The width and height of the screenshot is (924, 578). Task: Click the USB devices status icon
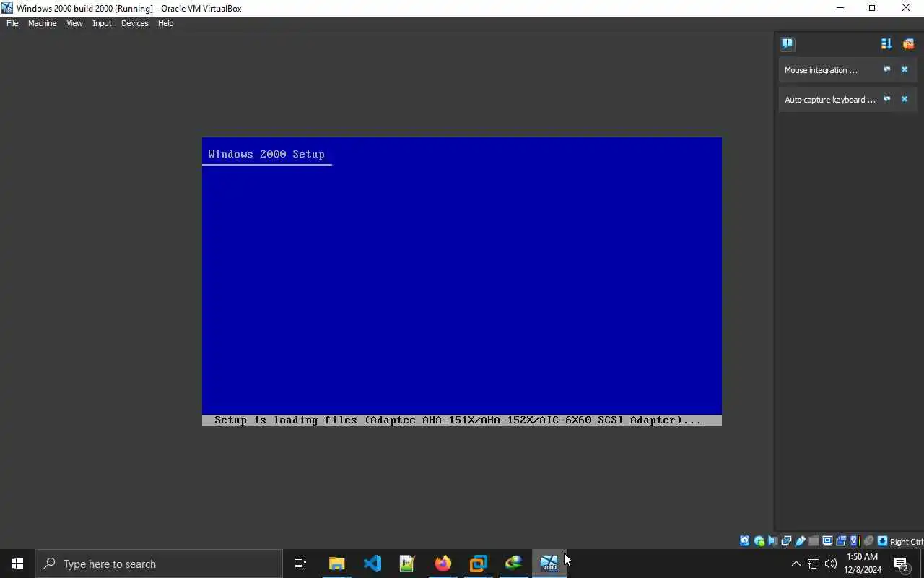[x=801, y=541]
